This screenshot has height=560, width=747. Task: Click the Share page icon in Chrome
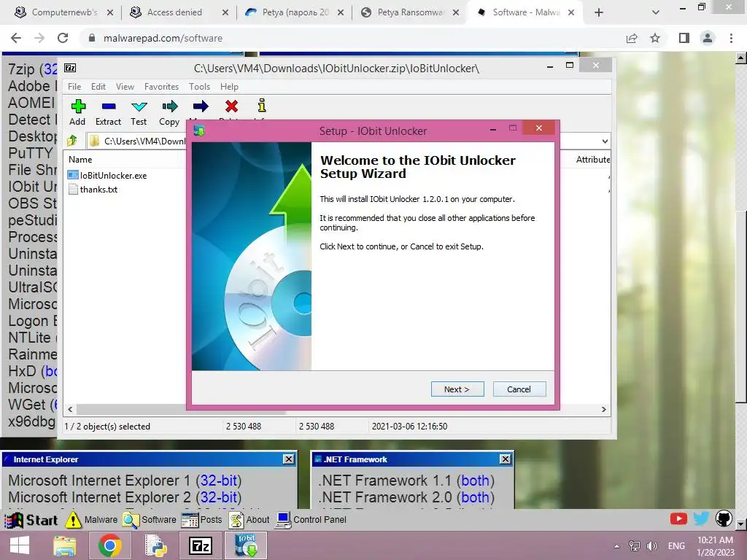632,38
